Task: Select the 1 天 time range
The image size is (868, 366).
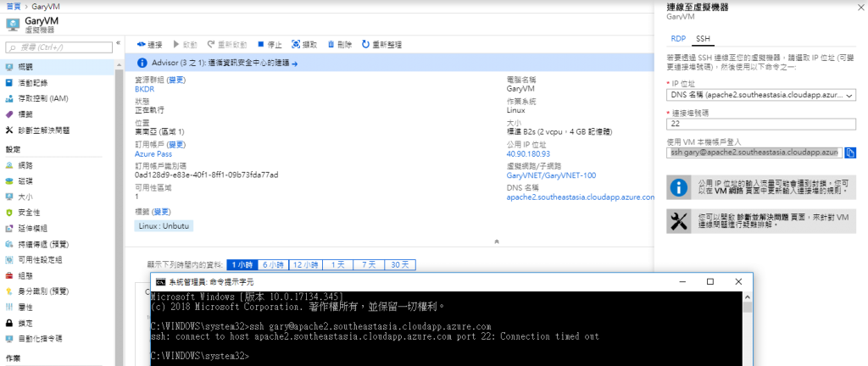Action: coord(337,265)
